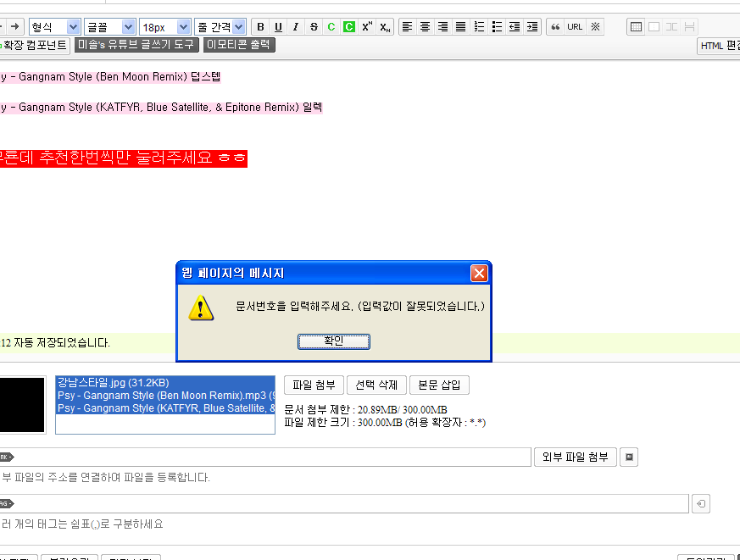The height and width of the screenshot is (560, 740).
Task: Click 파일 첨부 button
Action: [314, 385]
